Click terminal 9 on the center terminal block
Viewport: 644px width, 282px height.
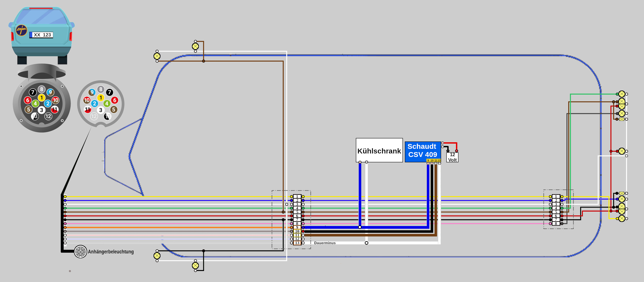pyautogui.click(x=297, y=227)
